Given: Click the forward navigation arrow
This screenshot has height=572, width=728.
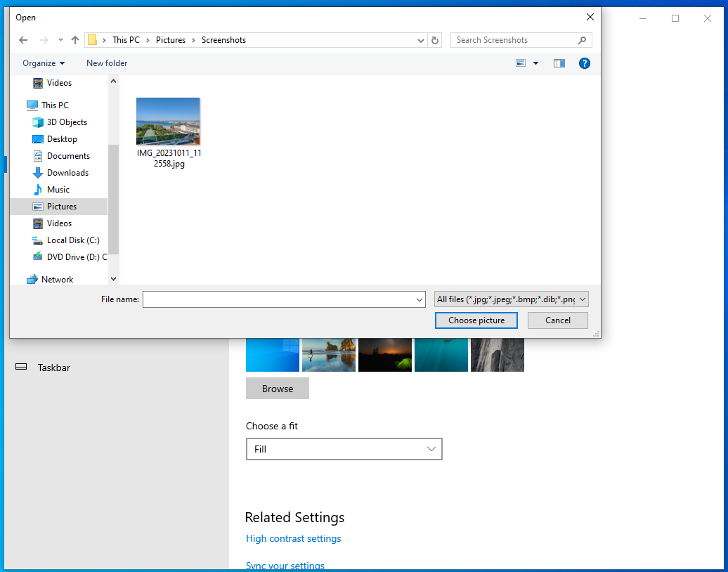Looking at the screenshot, I should (44, 40).
